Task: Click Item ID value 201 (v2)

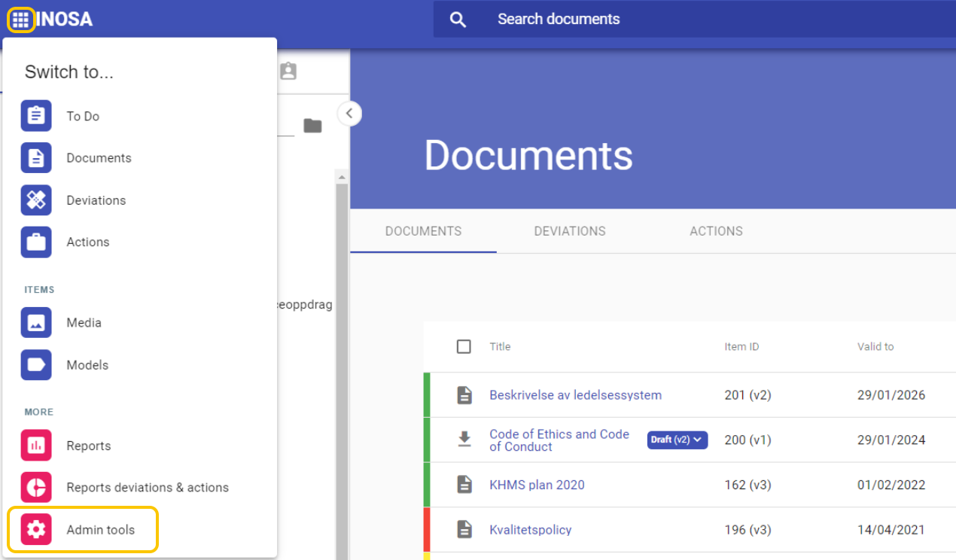Action: 747,395
